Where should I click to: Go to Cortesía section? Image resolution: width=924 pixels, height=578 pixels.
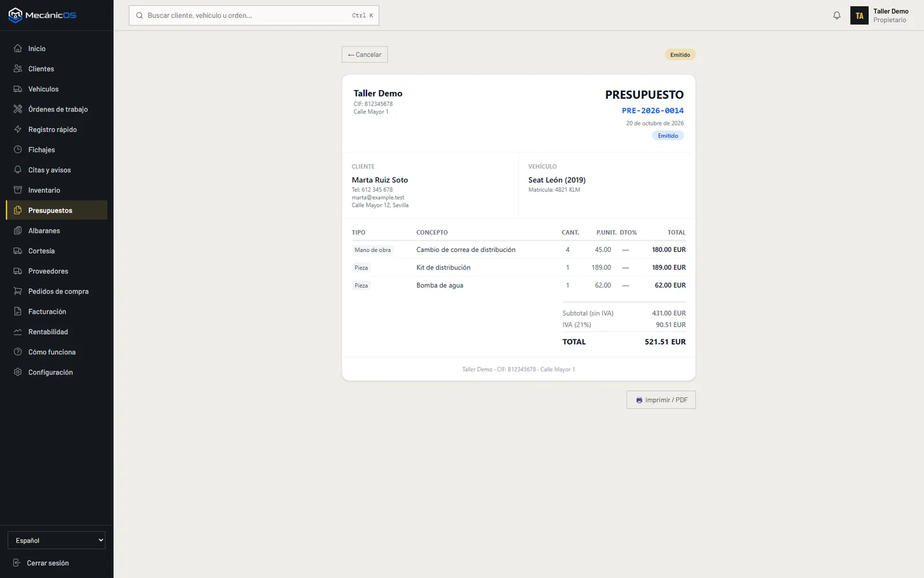[x=57, y=251]
